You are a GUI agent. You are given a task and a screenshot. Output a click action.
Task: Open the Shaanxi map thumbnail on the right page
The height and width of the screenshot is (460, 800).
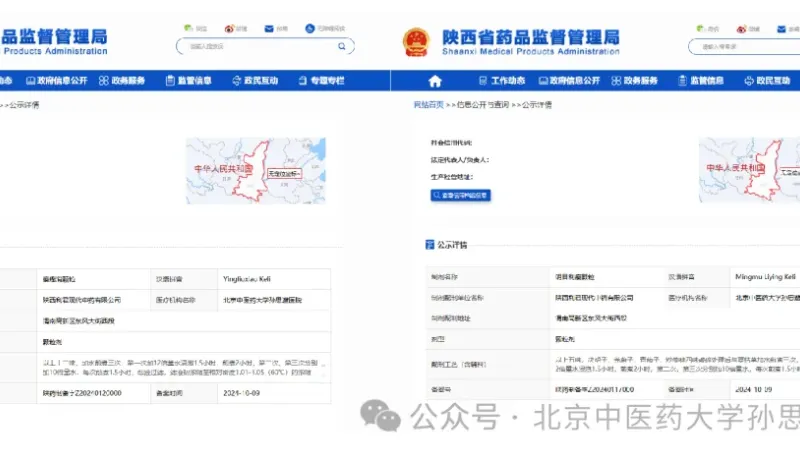tap(749, 170)
